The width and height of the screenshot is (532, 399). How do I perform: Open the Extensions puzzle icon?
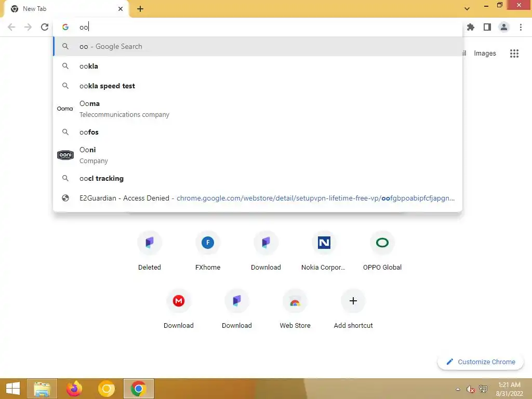tap(471, 27)
